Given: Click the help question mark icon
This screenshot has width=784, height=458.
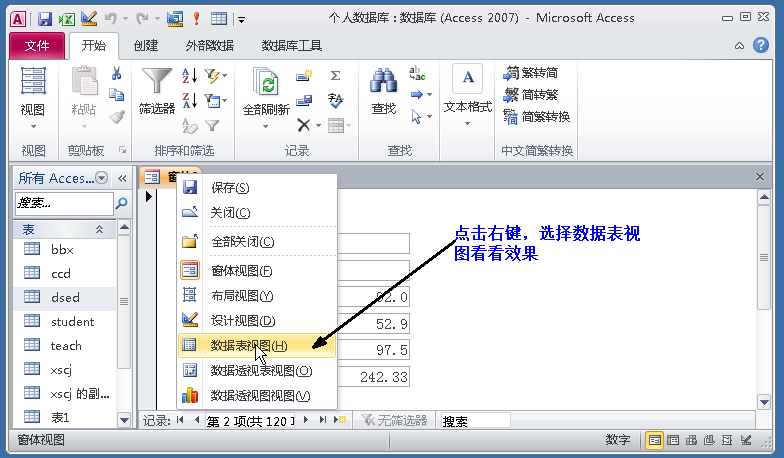Looking at the screenshot, I should 761,46.
